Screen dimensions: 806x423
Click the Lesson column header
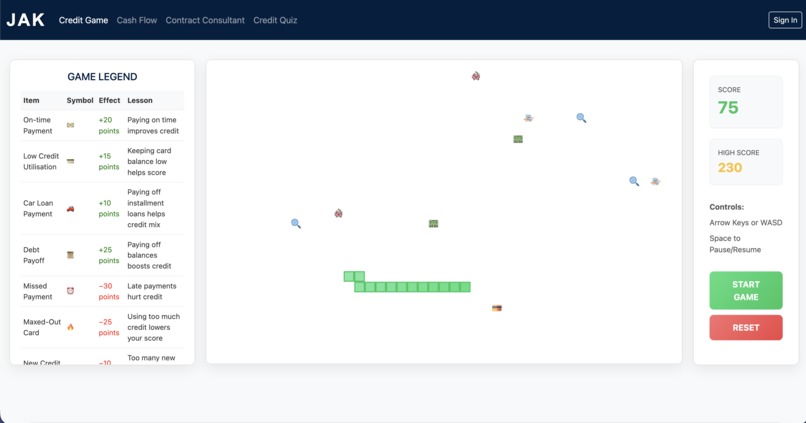click(140, 100)
